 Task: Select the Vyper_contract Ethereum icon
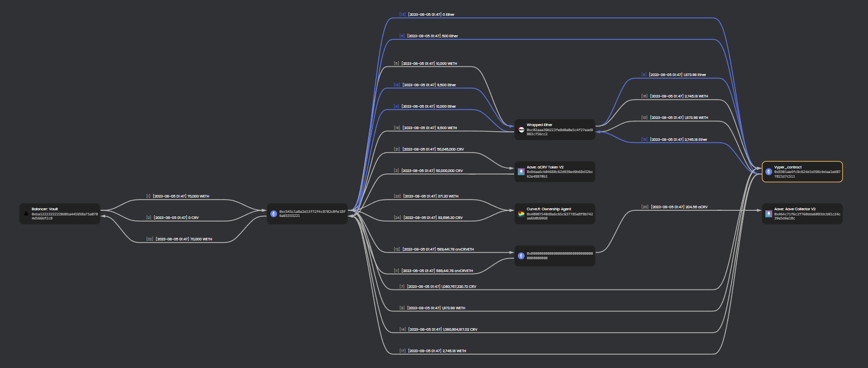[x=769, y=172]
